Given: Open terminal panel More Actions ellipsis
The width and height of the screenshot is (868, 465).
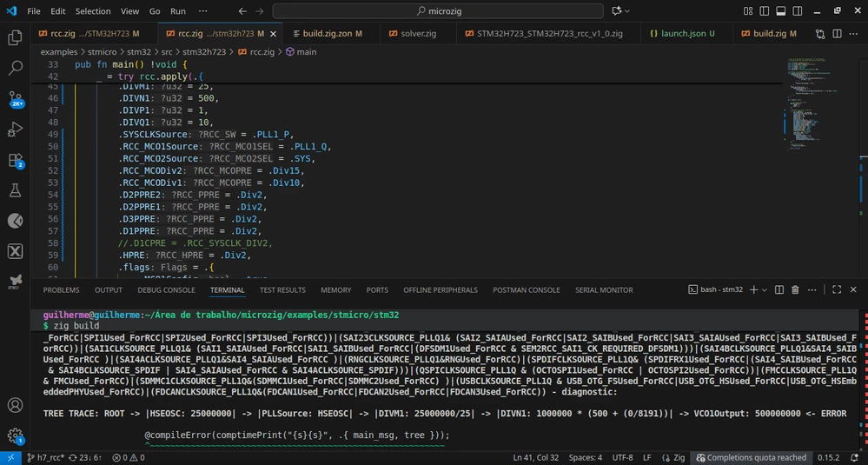Looking at the screenshot, I should coord(811,289).
